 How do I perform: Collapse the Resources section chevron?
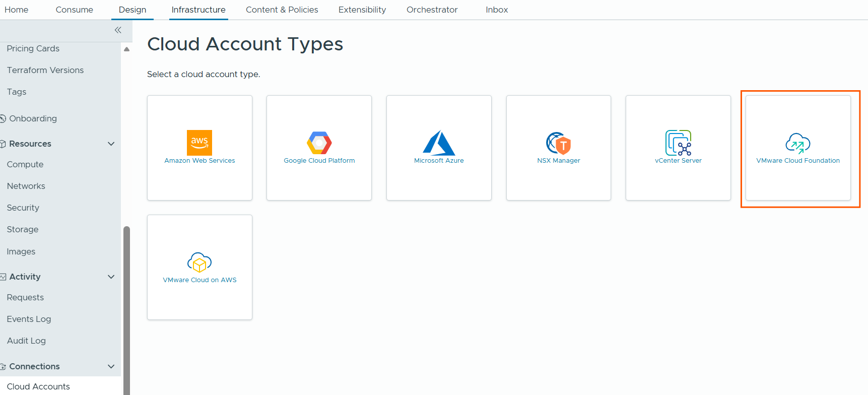click(111, 144)
